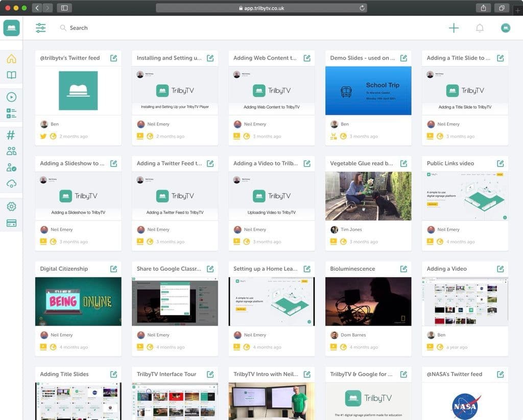Viewport: 523px width, 420px height.
Task: Edit the Installing and Setting up card
Action: (210, 58)
